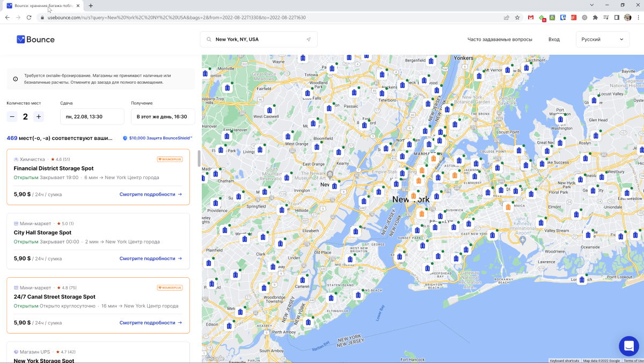Screen dimensions: 644x363
Task: Toggle browser side panel icon
Action: click(x=617, y=17)
